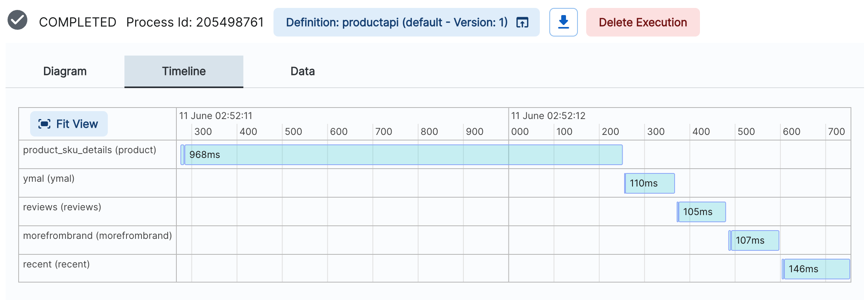Click the 105ms reviews execution bar
Viewport: 868px width, 300px height.
[701, 212]
